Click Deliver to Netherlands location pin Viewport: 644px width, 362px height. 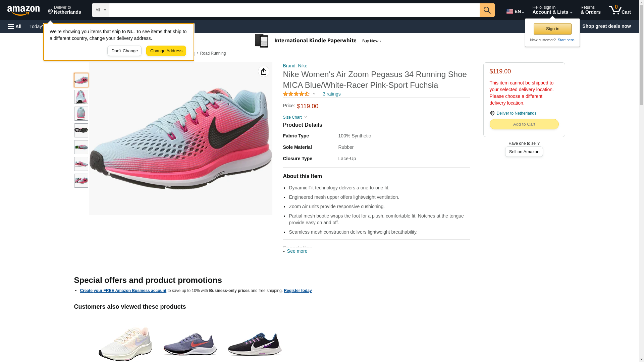click(x=64, y=10)
